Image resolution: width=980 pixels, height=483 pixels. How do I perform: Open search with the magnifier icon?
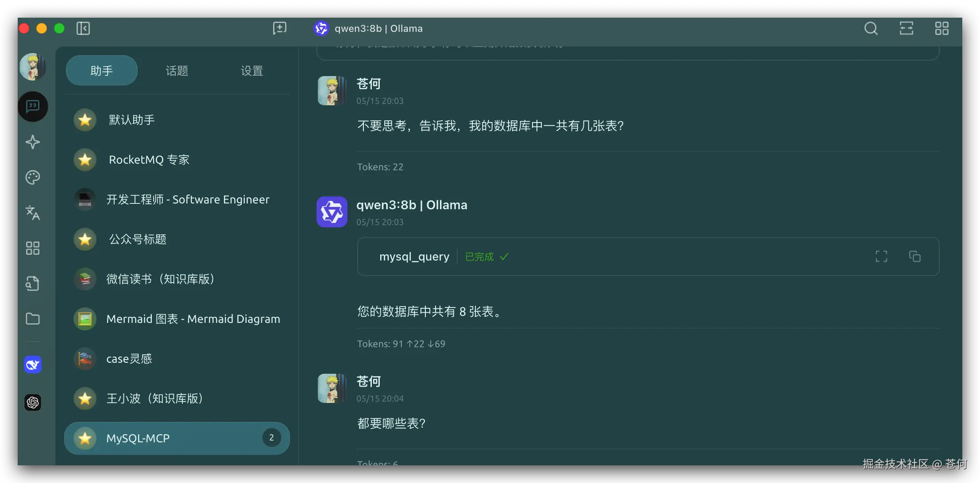coord(871,29)
